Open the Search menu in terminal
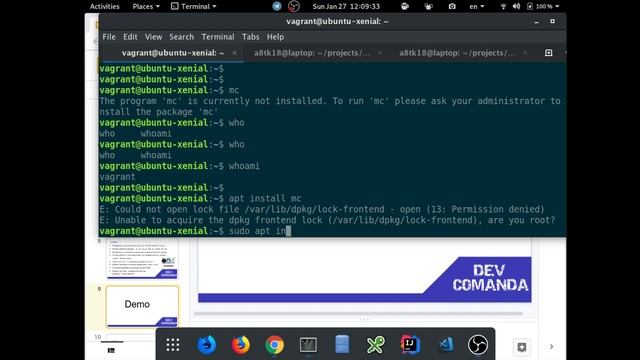640x360 pixels. pos(182,37)
